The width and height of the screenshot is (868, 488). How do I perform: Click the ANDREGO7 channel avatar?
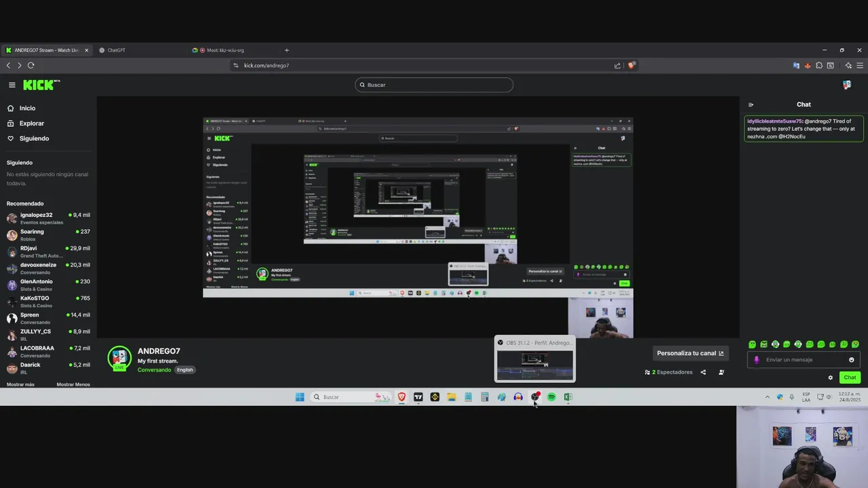click(119, 359)
